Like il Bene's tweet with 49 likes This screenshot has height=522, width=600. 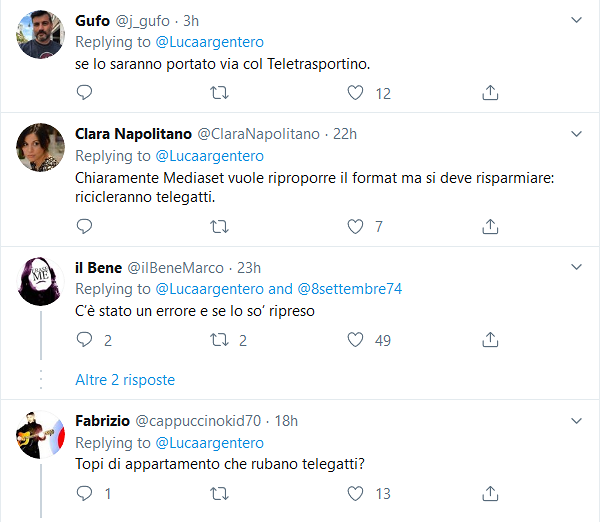click(x=355, y=339)
